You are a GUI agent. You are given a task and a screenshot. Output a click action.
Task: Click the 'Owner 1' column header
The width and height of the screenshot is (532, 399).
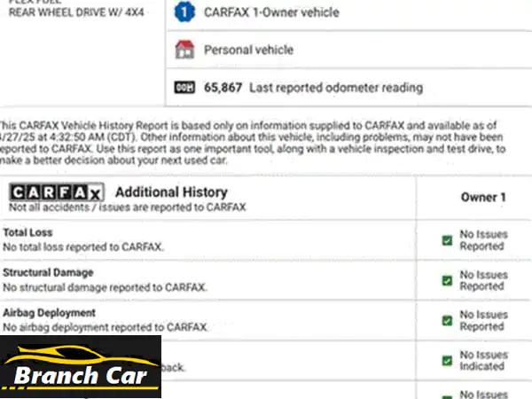tap(483, 197)
